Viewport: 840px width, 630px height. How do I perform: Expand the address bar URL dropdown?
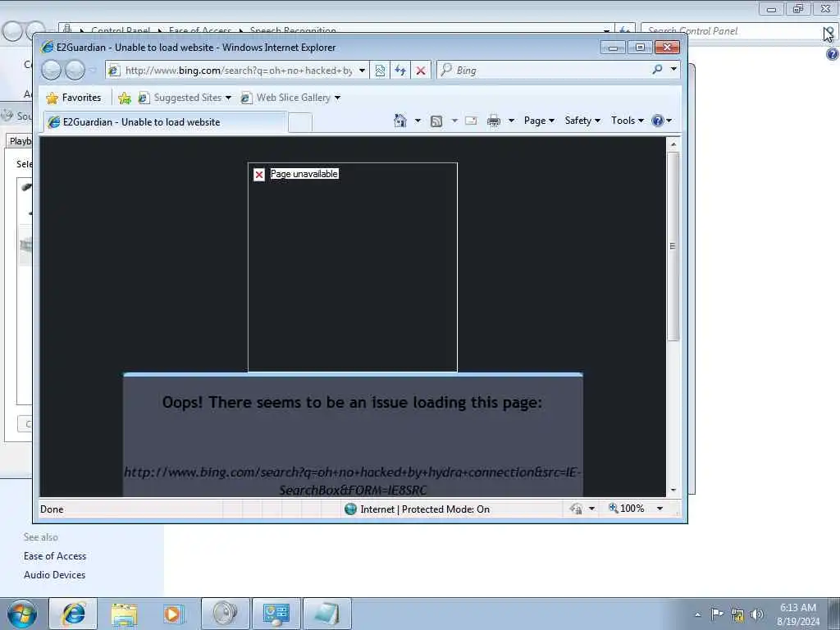[362, 71]
